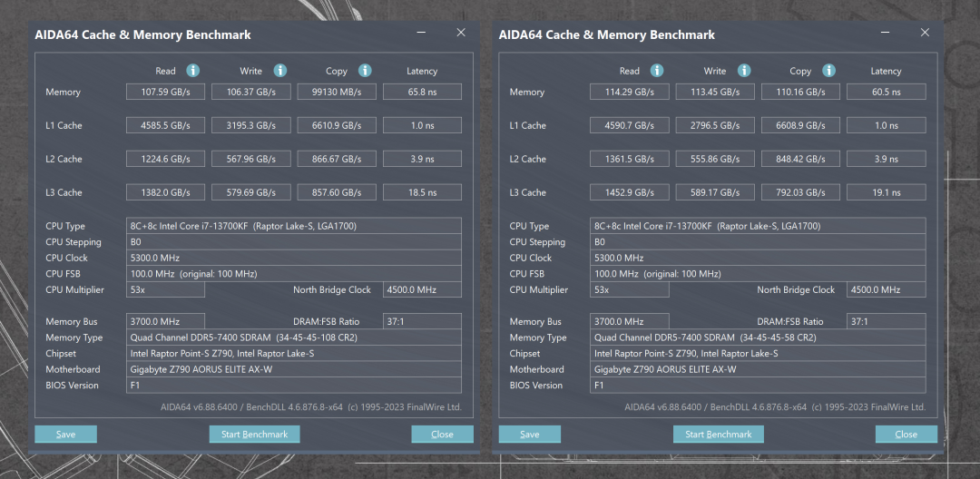Open Write info icon in right window
This screenshot has height=479, width=980.
click(x=744, y=71)
